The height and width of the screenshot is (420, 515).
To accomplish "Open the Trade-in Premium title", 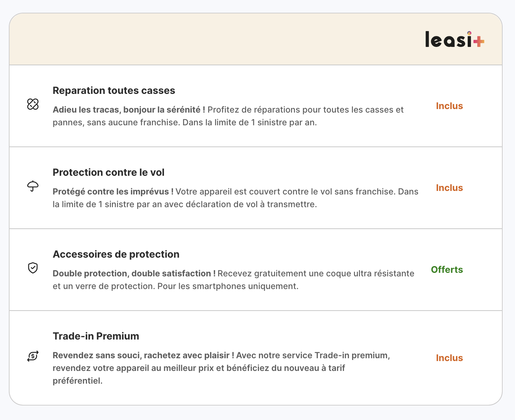I will click(96, 336).
